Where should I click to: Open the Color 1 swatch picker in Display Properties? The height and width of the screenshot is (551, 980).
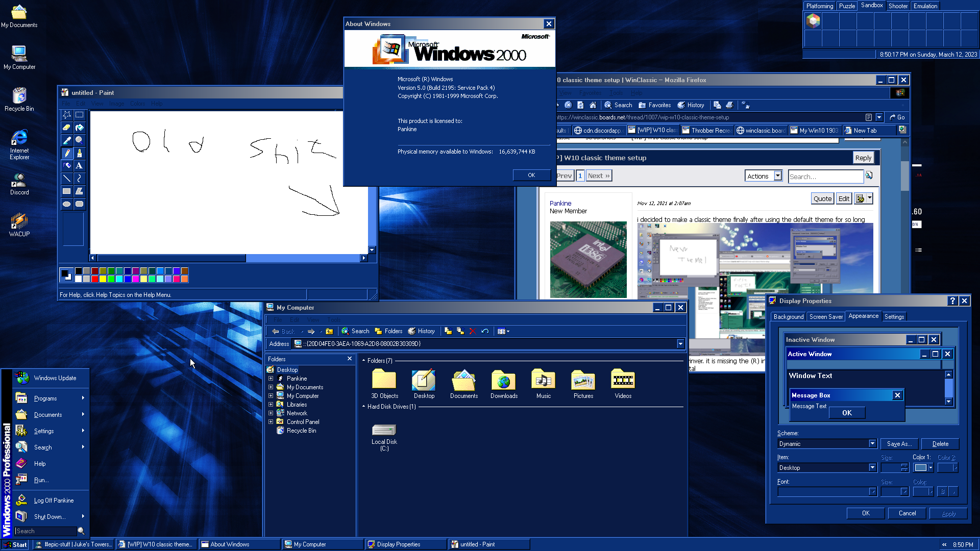[923, 468]
